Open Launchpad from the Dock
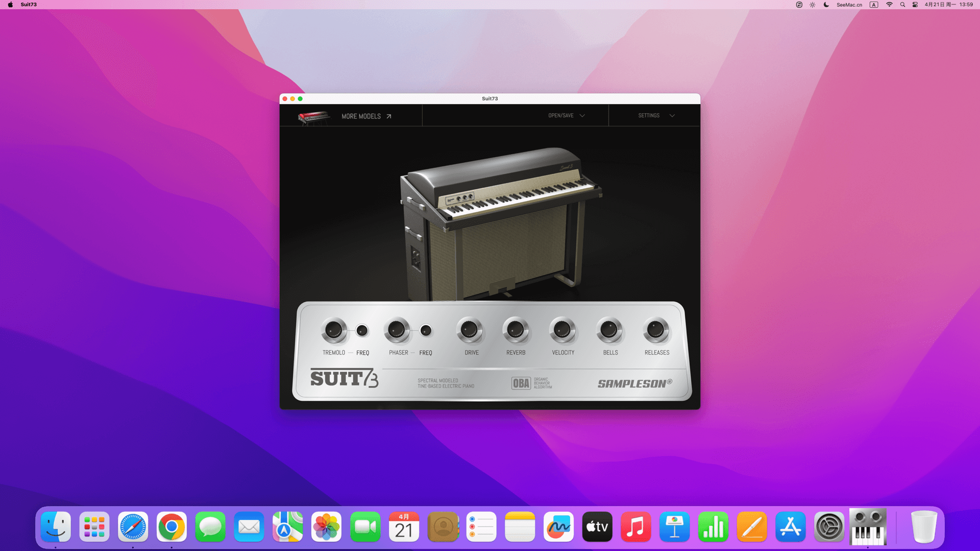This screenshot has width=980, height=551. point(94,527)
